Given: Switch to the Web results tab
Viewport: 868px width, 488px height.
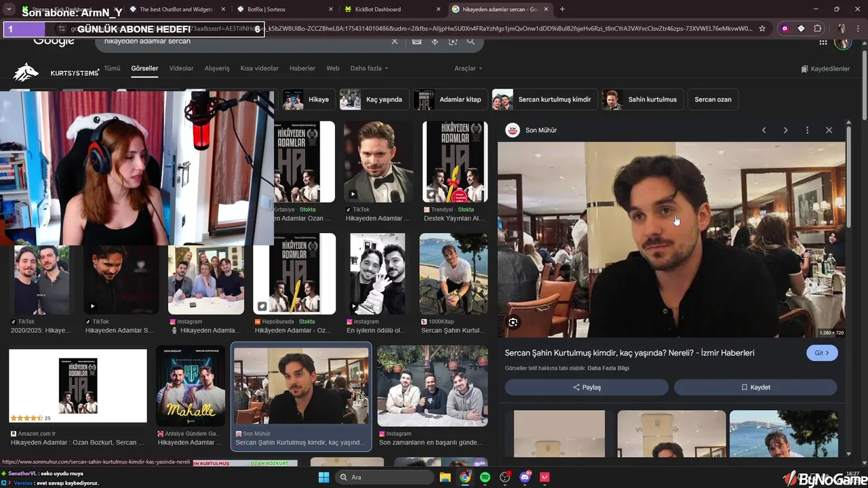Looking at the screenshot, I should tap(333, 68).
